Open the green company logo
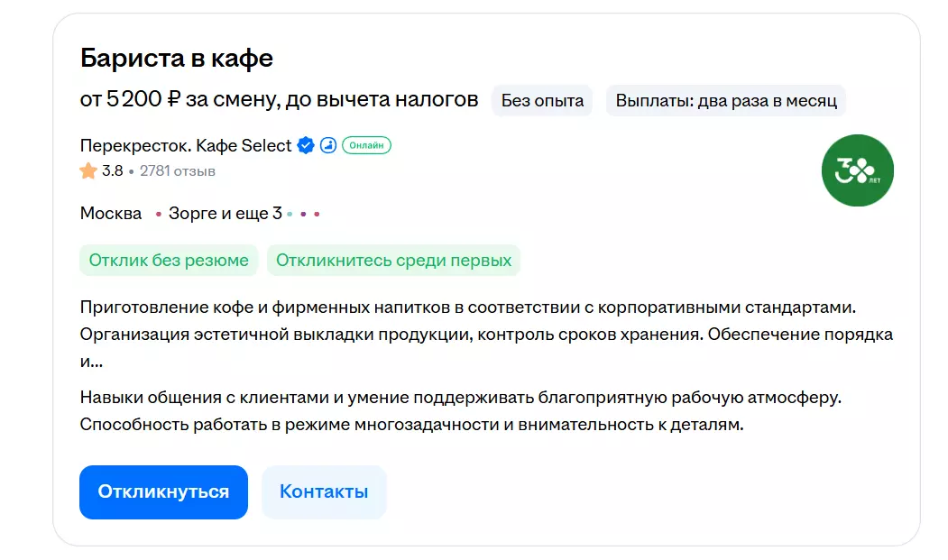 (857, 170)
